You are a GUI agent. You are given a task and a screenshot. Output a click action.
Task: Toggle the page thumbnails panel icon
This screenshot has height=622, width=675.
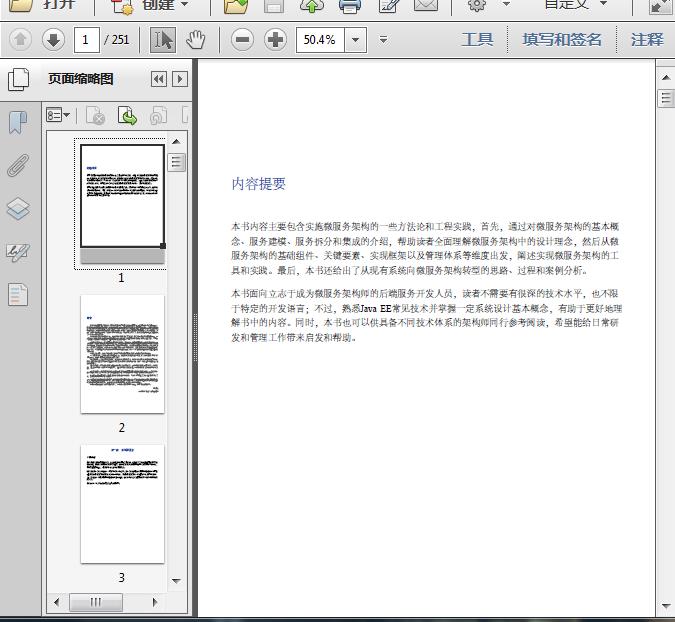coord(17,80)
